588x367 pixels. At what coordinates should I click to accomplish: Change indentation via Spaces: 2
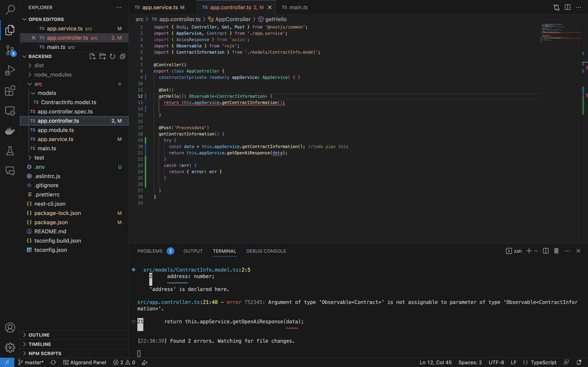tap(470, 362)
